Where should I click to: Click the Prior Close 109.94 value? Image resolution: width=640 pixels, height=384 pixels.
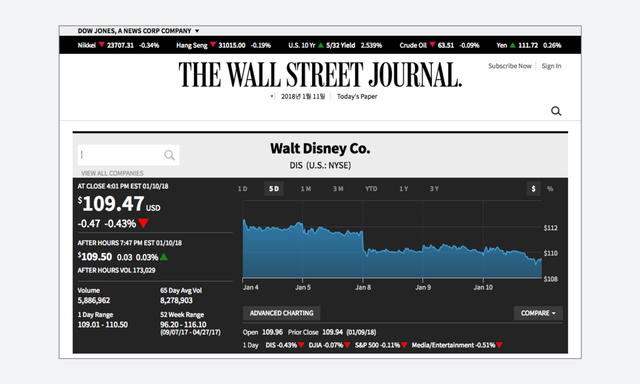click(x=332, y=332)
